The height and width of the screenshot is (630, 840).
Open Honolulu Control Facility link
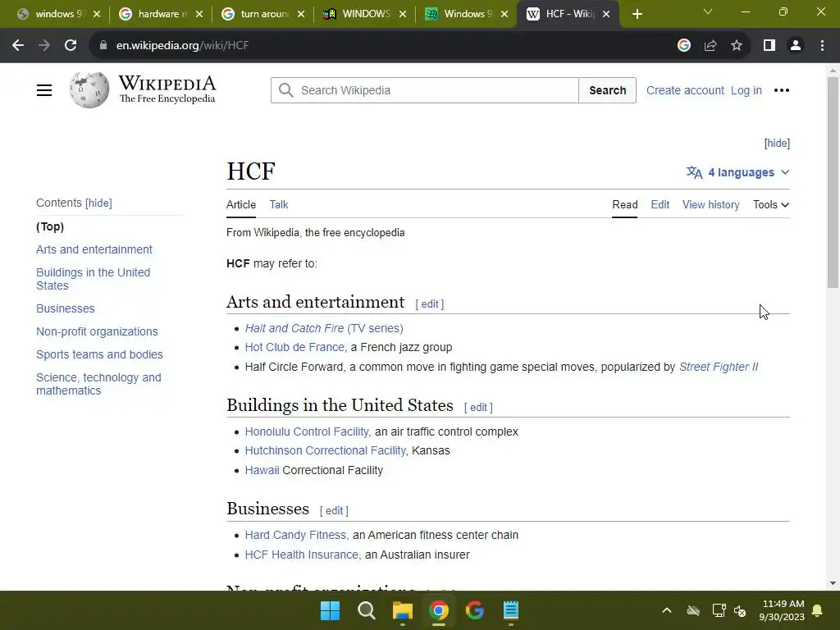307,431
